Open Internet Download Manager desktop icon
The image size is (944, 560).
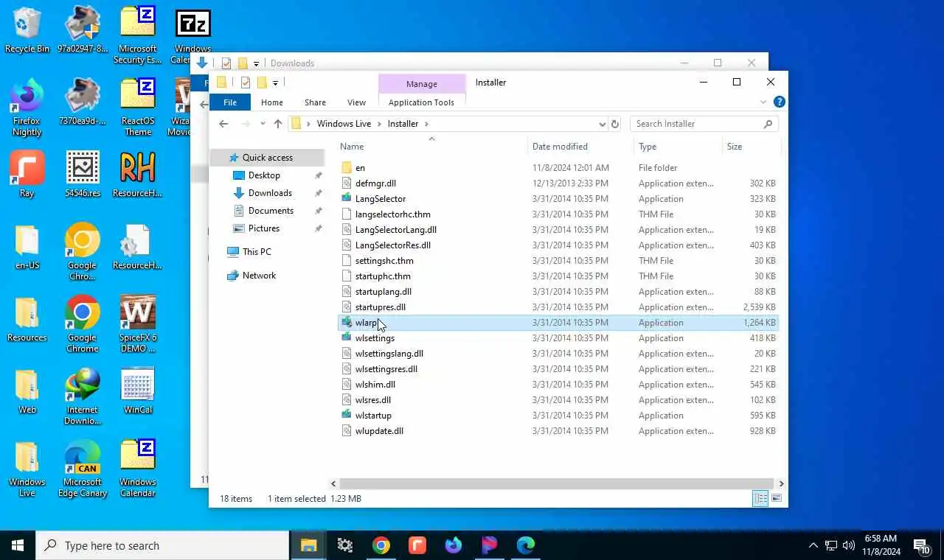pos(83,396)
